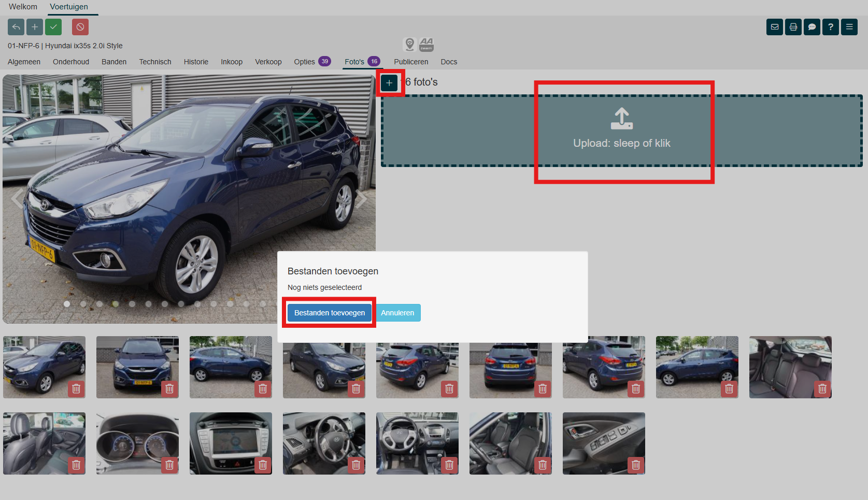Click the Upload: sleep of klik dropzone
Screen dimensions: 868x500
click(x=621, y=131)
